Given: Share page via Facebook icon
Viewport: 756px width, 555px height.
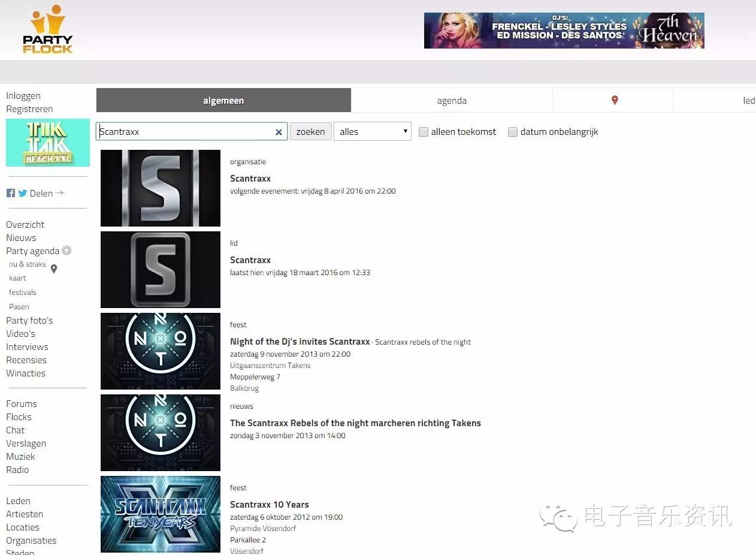Looking at the screenshot, I should click(x=11, y=193).
